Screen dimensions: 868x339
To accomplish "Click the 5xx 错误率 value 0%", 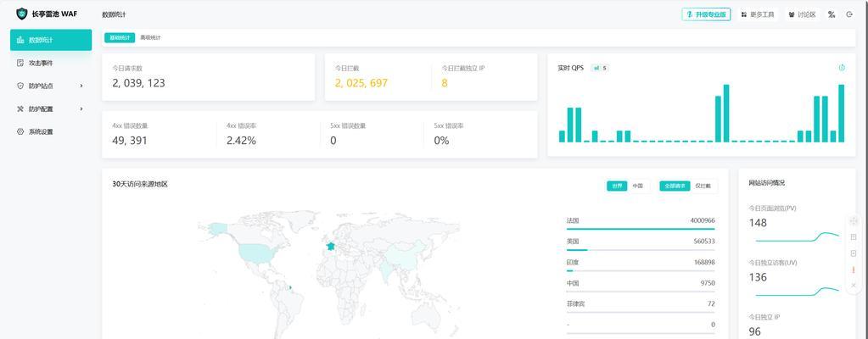I will coord(441,141).
